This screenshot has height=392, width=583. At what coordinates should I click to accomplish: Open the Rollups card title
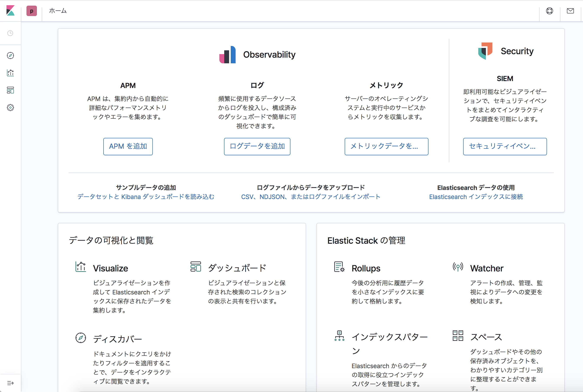pos(366,268)
